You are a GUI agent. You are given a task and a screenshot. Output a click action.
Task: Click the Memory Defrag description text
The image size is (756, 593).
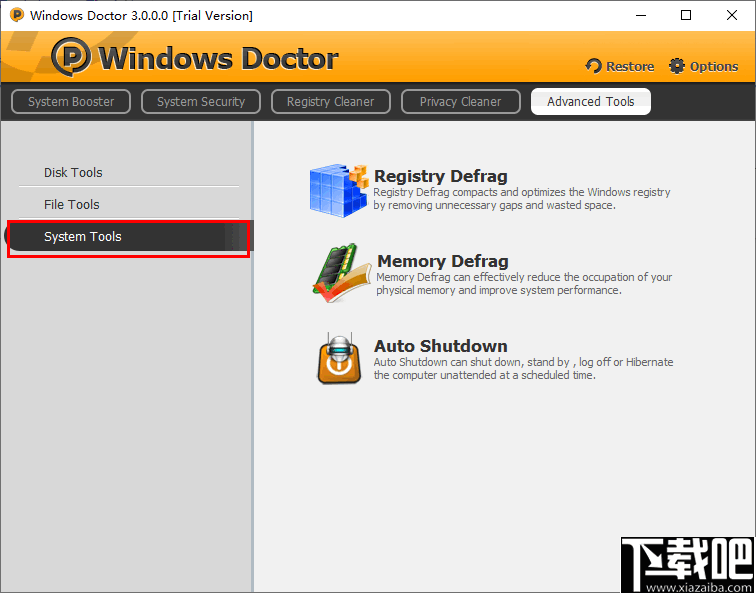click(524, 283)
